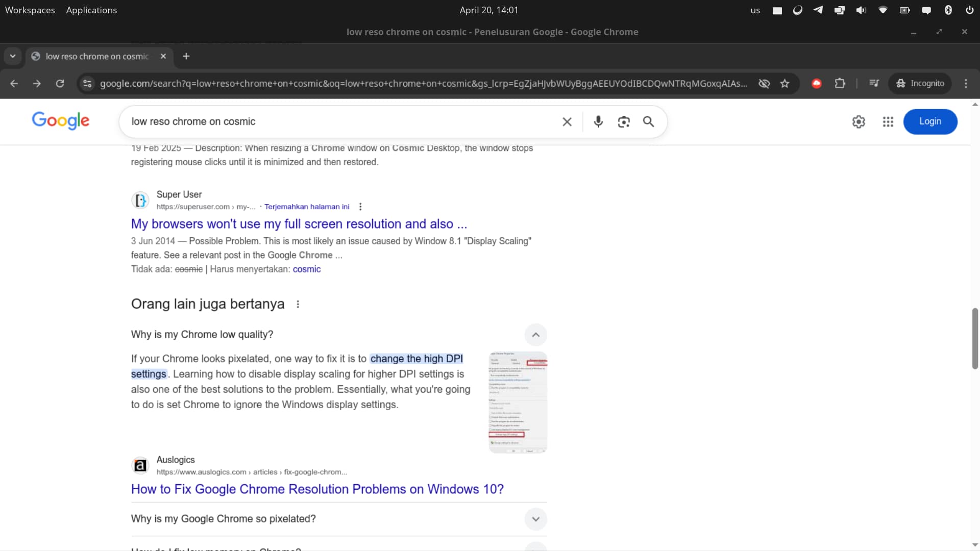Open the notifications tray icon
The width and height of the screenshot is (980, 551).
pyautogui.click(x=926, y=10)
